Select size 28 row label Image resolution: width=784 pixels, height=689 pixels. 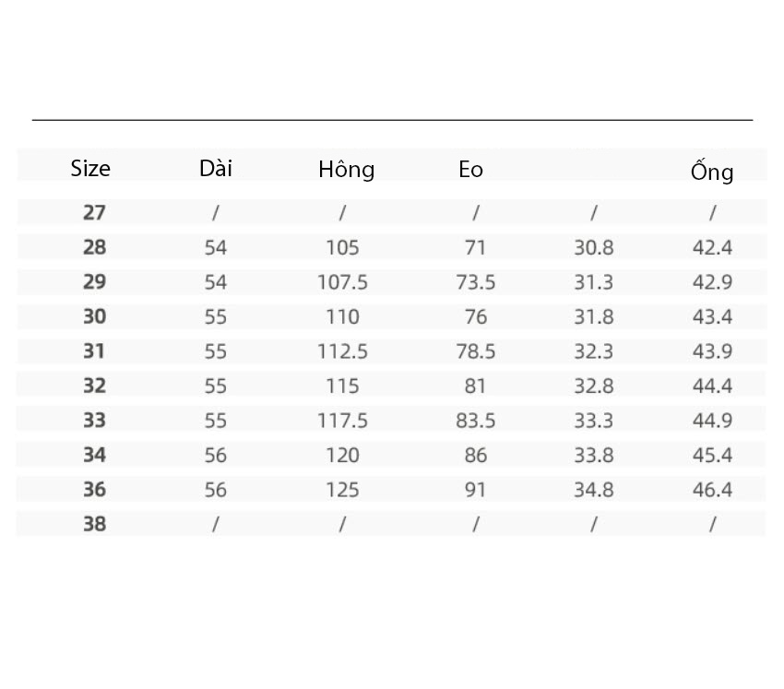[x=94, y=247]
